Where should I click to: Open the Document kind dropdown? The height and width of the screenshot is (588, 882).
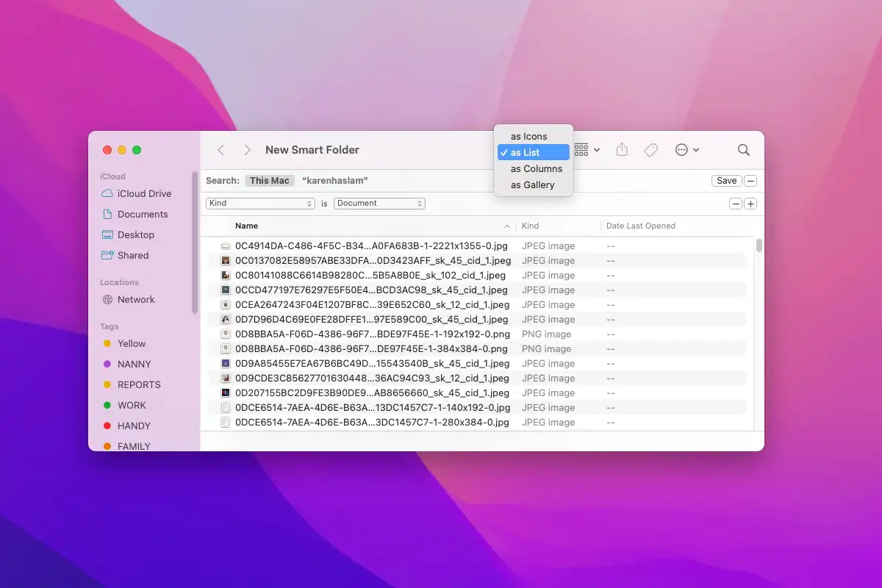pos(379,203)
